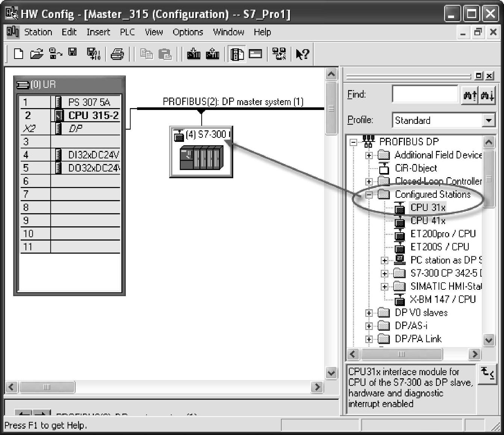The image size is (504, 435).
Task: Click the Find input field
Action: tap(425, 94)
